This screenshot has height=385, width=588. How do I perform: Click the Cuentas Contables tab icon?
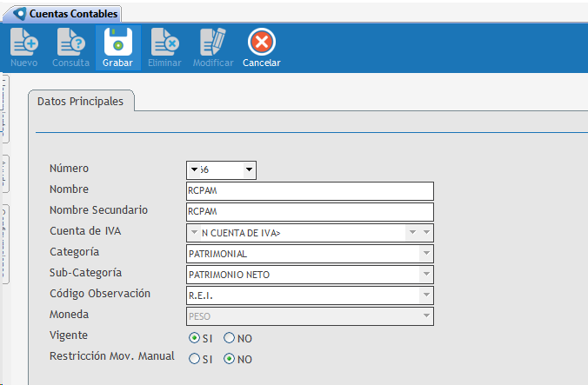20,14
